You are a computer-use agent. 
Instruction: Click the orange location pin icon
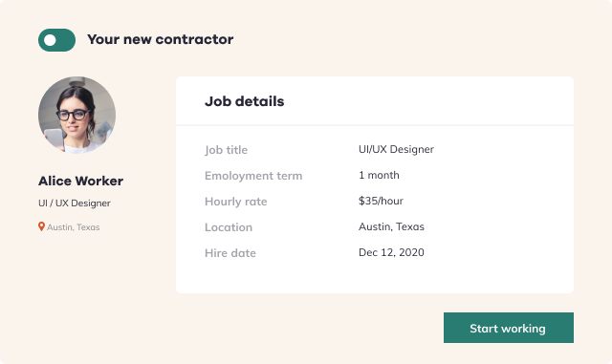(41, 226)
